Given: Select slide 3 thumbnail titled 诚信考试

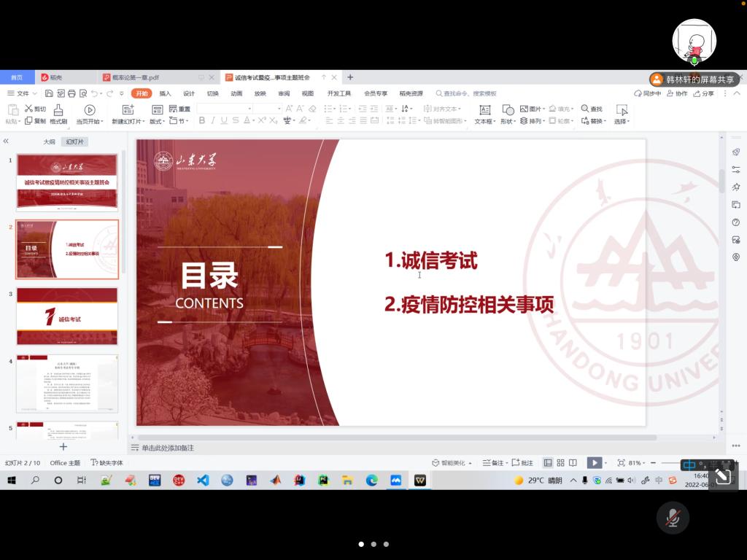Looking at the screenshot, I should (x=67, y=316).
